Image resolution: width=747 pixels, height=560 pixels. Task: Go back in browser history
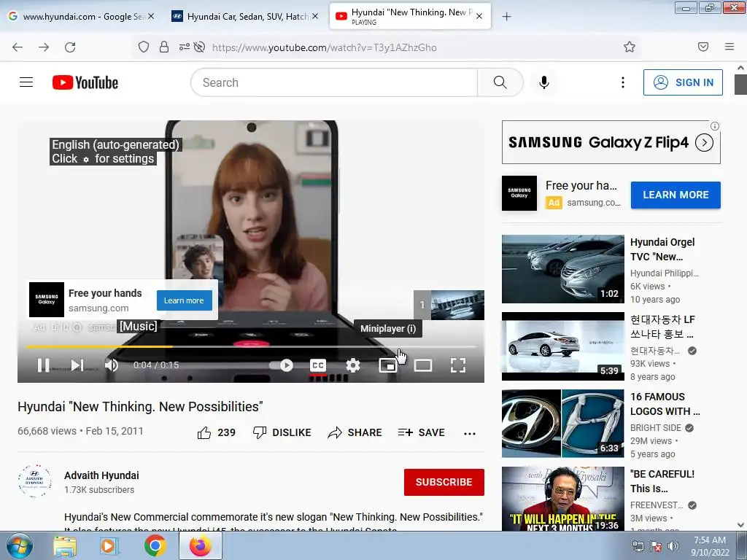click(18, 47)
